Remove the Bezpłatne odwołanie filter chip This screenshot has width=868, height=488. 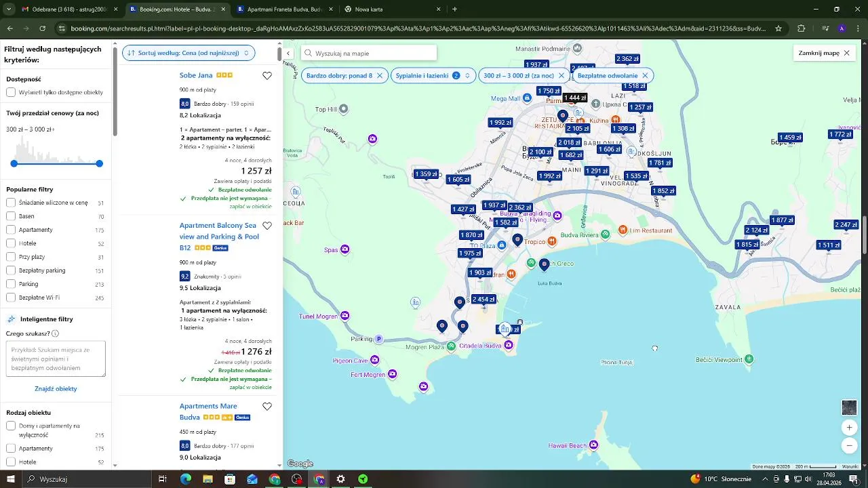click(645, 75)
